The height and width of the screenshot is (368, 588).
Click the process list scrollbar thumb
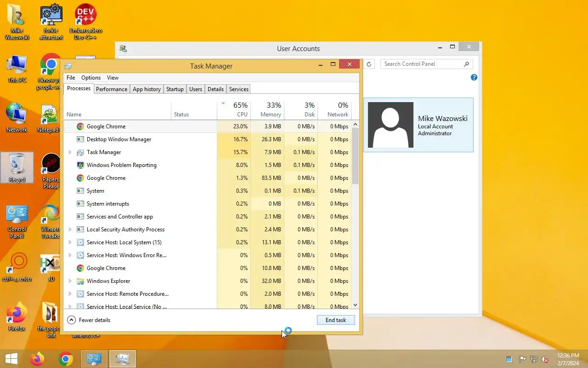(355, 156)
